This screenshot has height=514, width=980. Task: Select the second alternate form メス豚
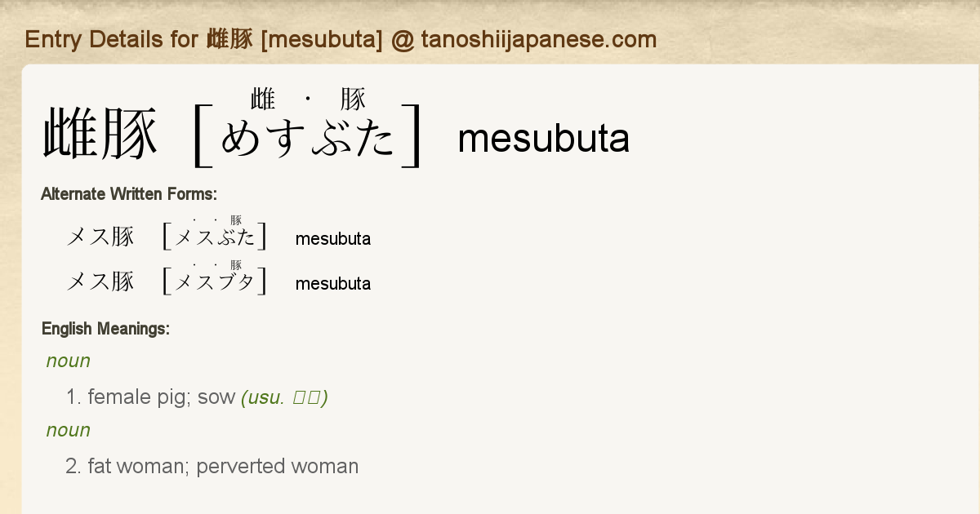tap(100, 282)
